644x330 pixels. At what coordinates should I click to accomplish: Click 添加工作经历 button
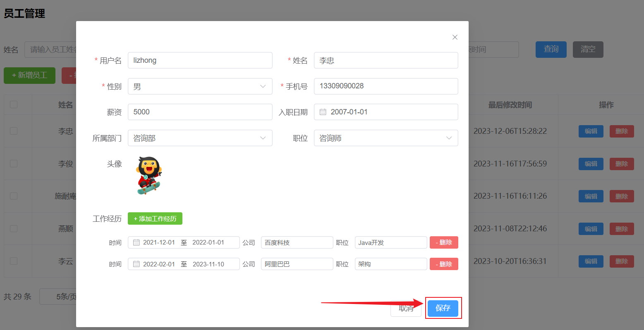tap(155, 218)
